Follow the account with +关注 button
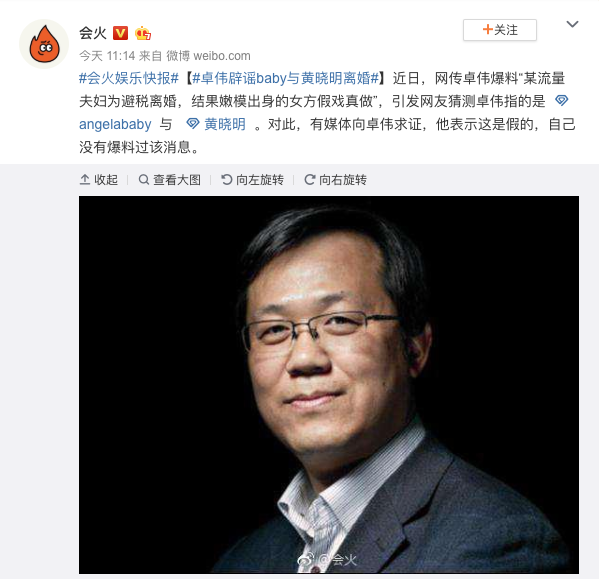 coord(500,30)
